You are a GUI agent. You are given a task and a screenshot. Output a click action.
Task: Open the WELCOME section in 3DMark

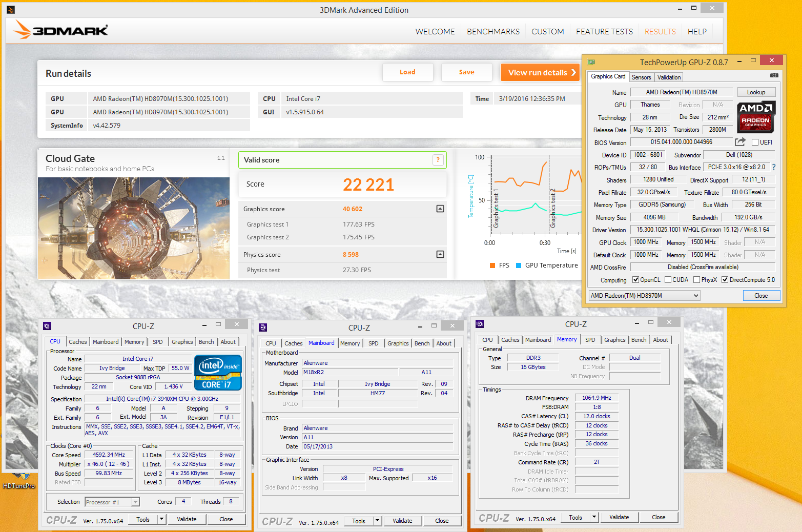(435, 32)
